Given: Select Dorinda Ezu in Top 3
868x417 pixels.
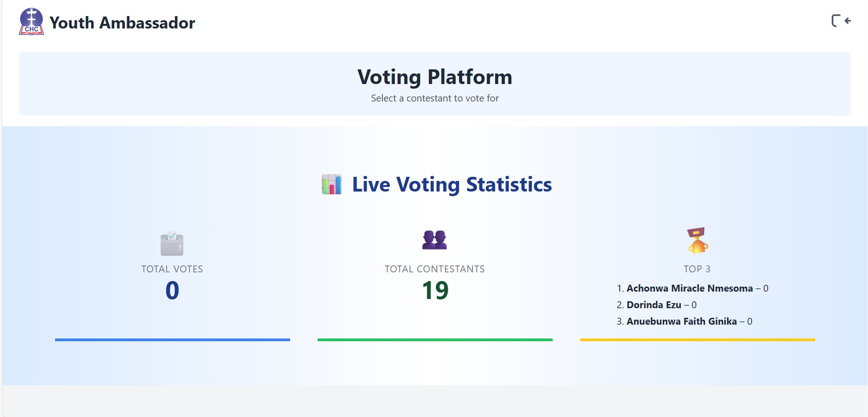Looking at the screenshot, I should coord(654,305).
